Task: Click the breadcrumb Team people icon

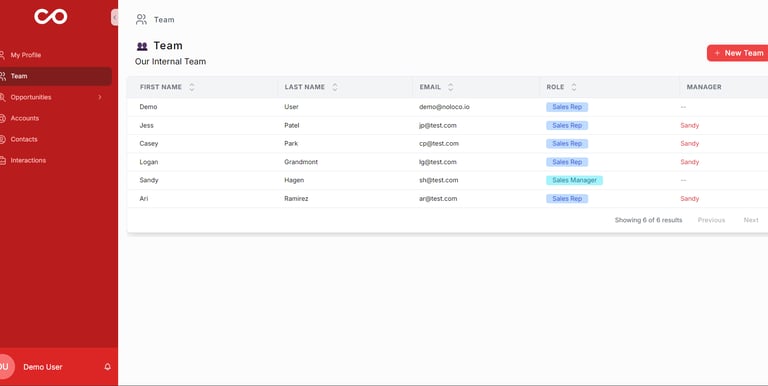Action: (141, 20)
